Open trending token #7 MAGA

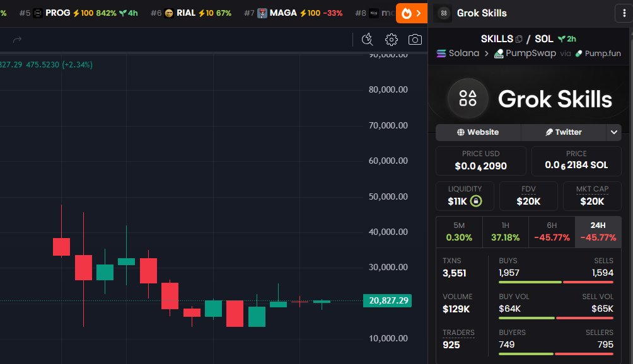(294, 13)
